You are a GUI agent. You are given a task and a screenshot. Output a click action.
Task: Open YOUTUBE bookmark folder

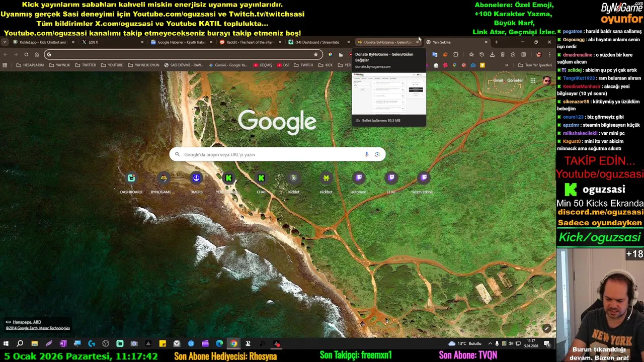(112, 65)
